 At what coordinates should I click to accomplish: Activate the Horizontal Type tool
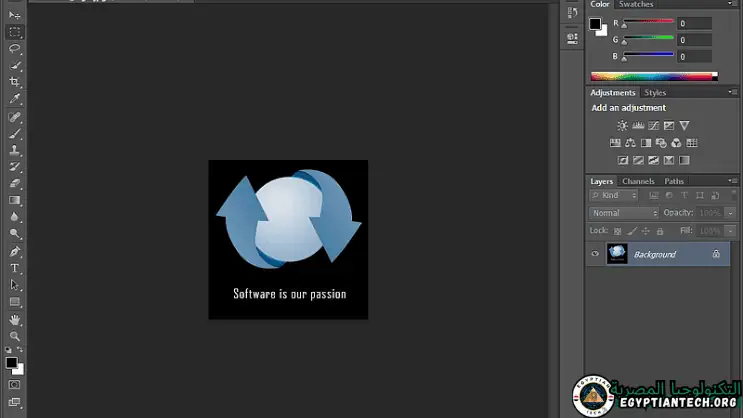15,268
